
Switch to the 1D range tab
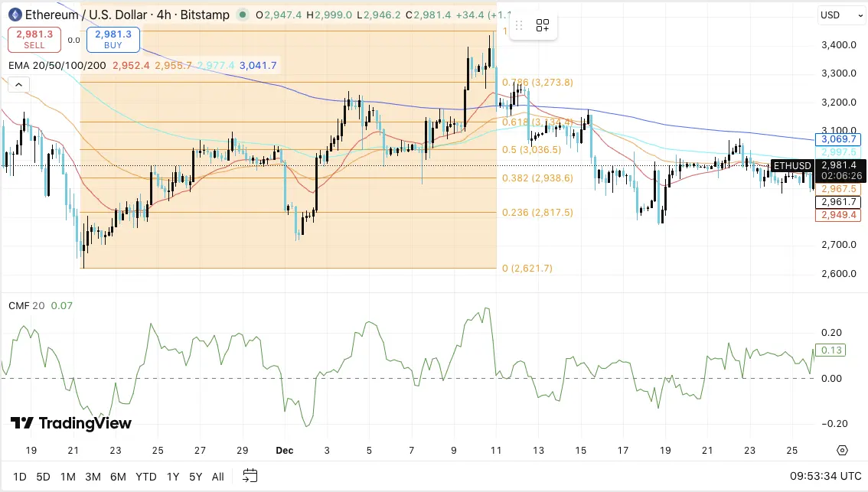tap(19, 476)
